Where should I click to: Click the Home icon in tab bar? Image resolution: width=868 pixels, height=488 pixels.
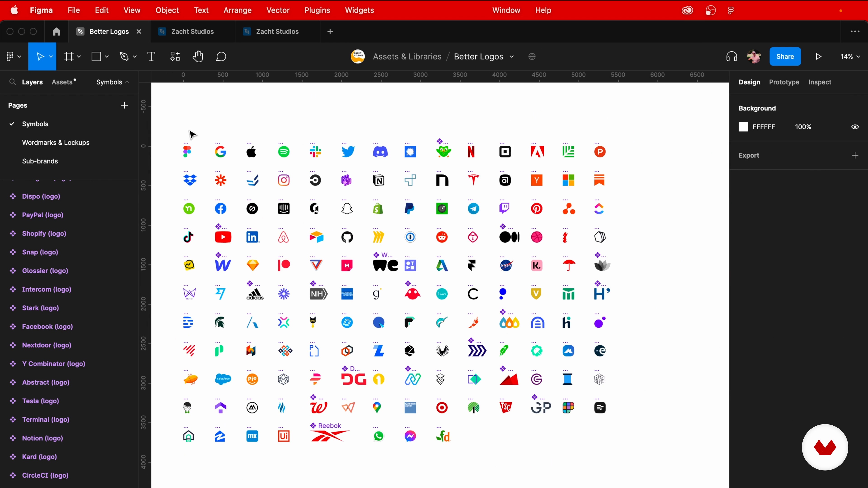click(56, 32)
